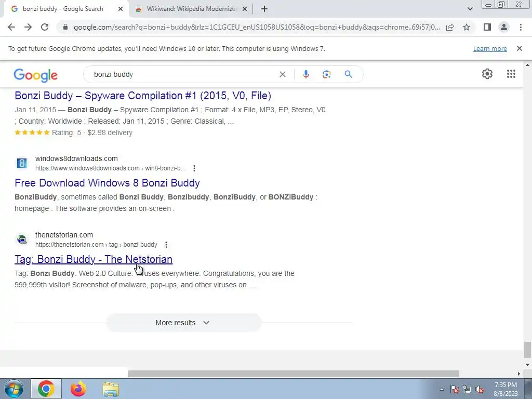Go forward using the browser forward arrow
Screen dimensions: 532x399
pyautogui.click(x=28, y=27)
